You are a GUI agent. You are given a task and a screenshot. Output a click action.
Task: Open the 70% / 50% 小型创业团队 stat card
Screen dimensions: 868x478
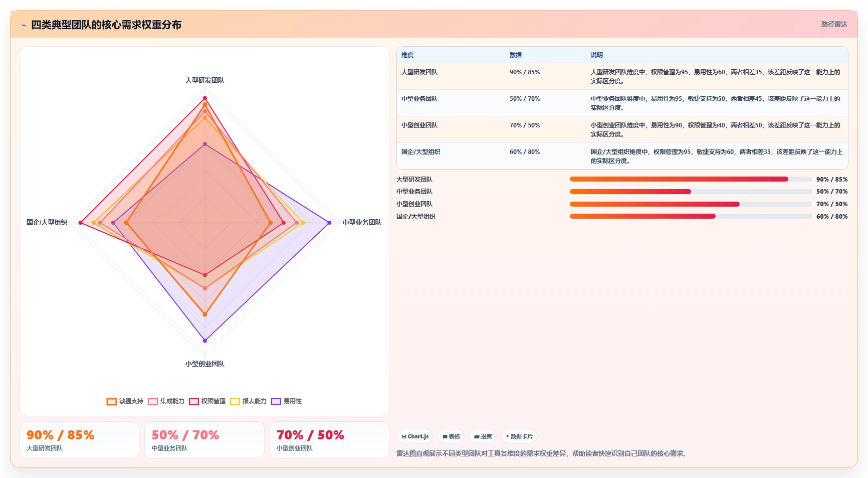329,440
